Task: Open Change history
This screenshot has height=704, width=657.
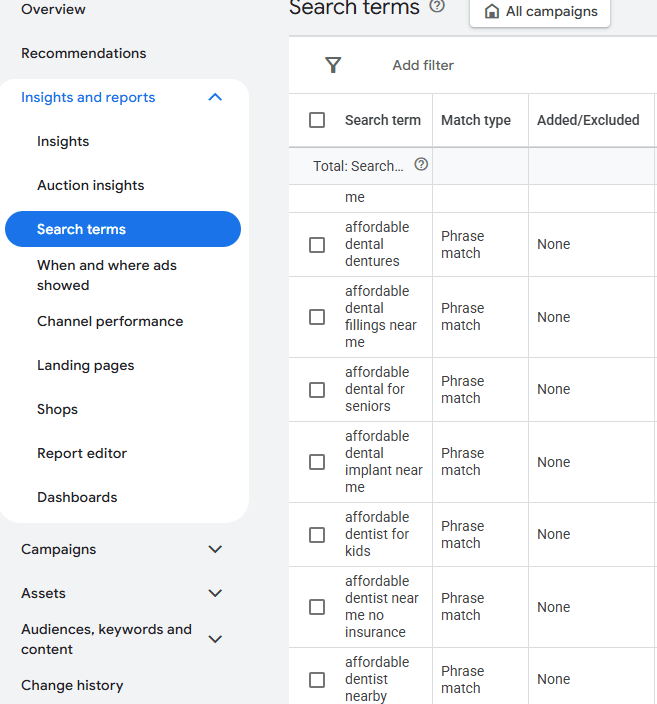Action: (x=72, y=685)
